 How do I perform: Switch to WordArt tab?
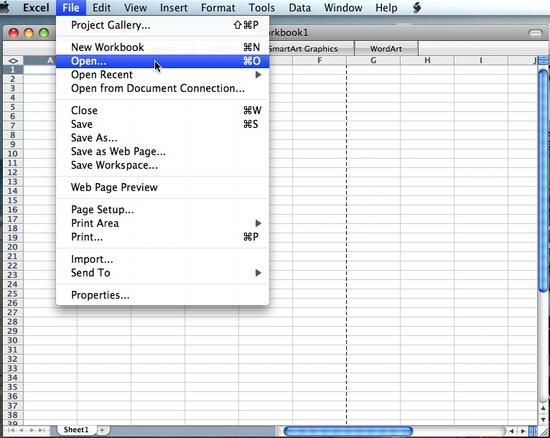click(386, 49)
